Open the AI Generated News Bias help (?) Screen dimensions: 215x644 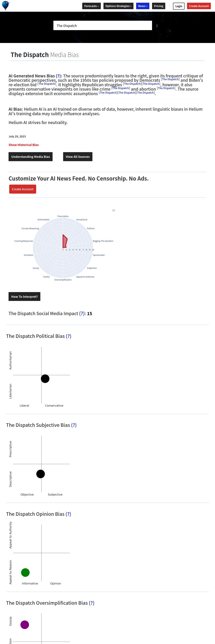(x=58, y=76)
